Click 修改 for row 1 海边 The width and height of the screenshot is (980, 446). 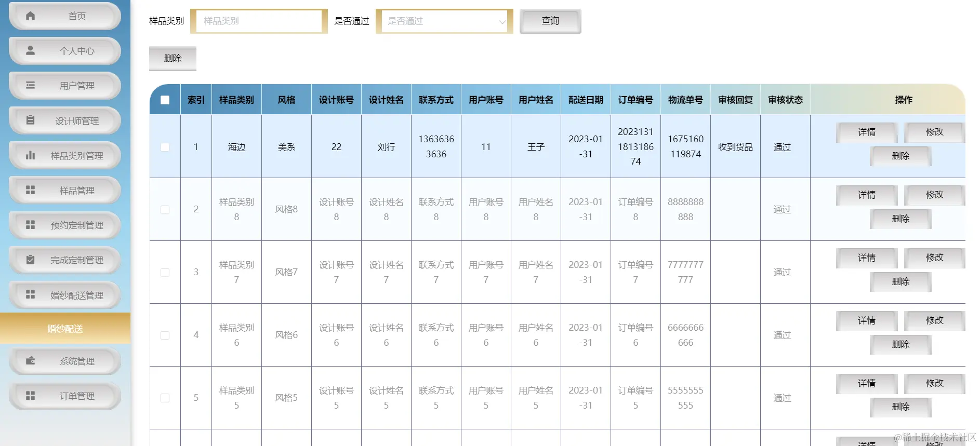point(934,132)
